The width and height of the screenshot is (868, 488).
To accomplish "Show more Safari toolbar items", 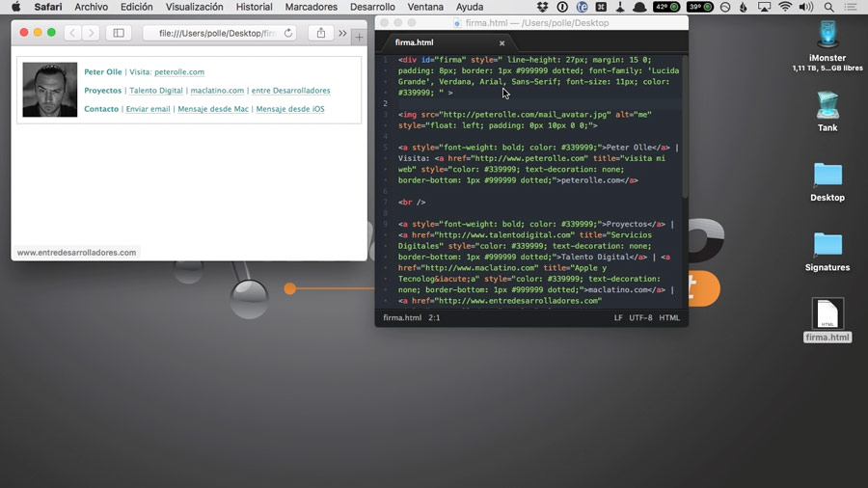I will 342,33.
